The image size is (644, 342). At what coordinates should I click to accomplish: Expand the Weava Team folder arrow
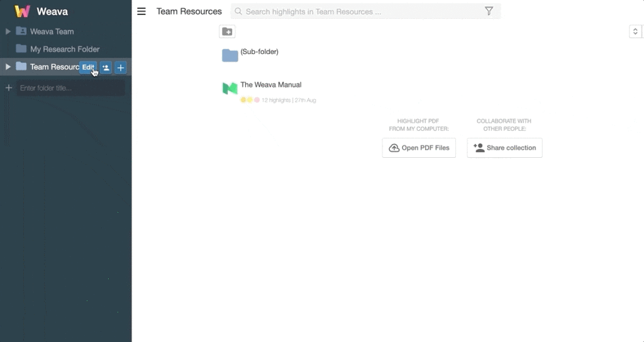(x=8, y=31)
